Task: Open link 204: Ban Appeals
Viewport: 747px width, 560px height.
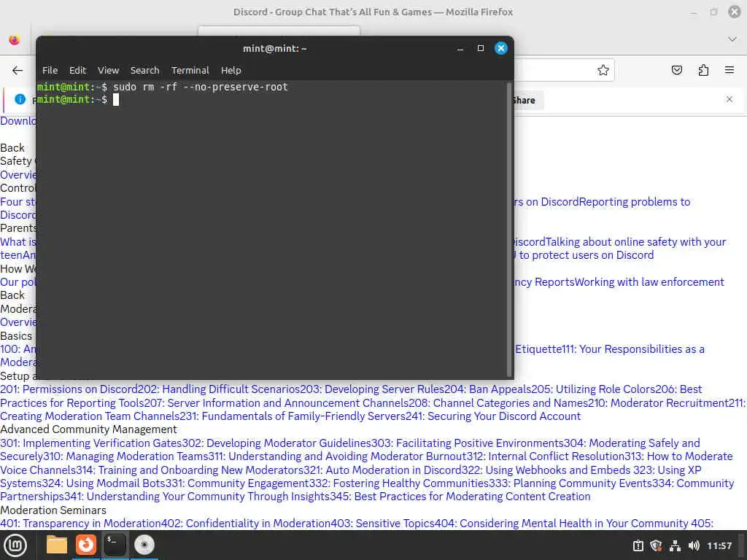Action: point(488,389)
